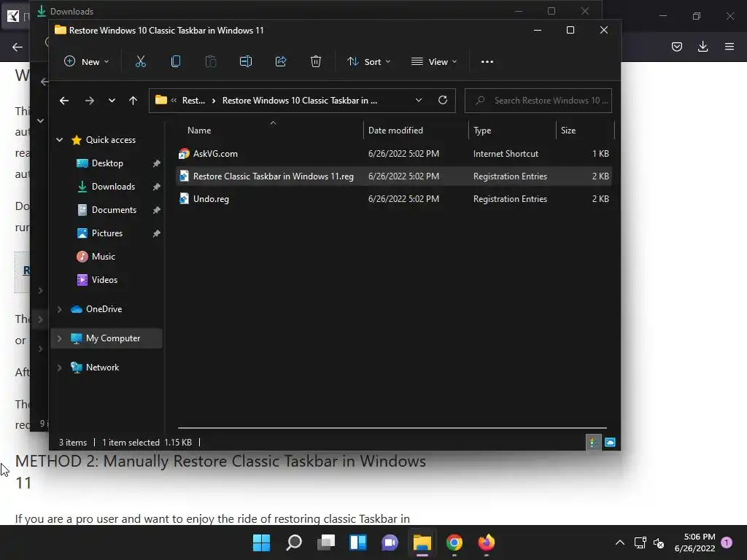The width and height of the screenshot is (747, 560).
Task: Click the Explorer forward arrow
Action: click(90, 101)
